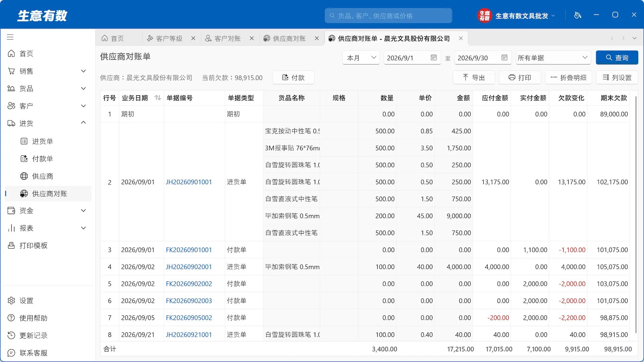The image size is (644, 362).
Task: Open the 本月 period dropdown
Action: 361,58
